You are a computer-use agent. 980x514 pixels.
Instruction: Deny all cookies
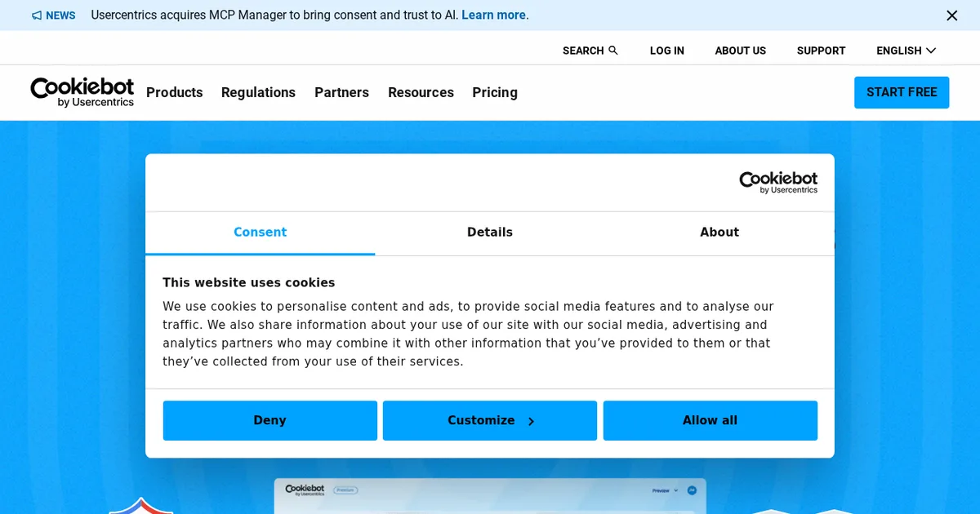[x=270, y=420]
